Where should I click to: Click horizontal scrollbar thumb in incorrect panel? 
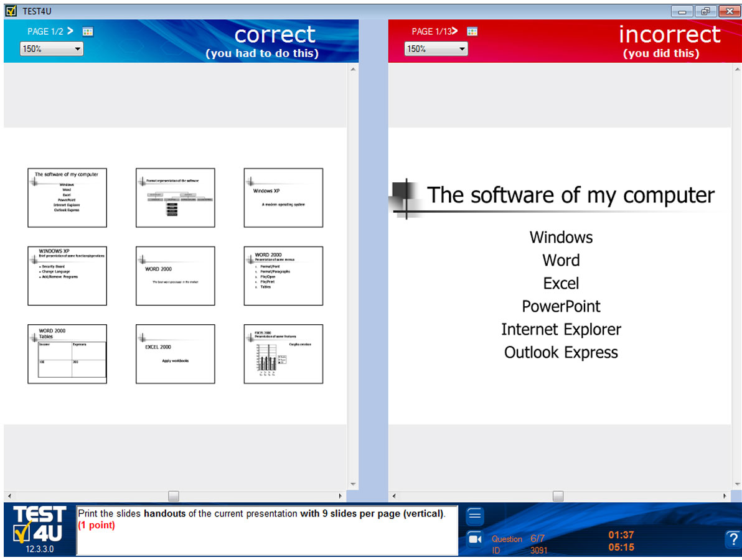coord(558,496)
